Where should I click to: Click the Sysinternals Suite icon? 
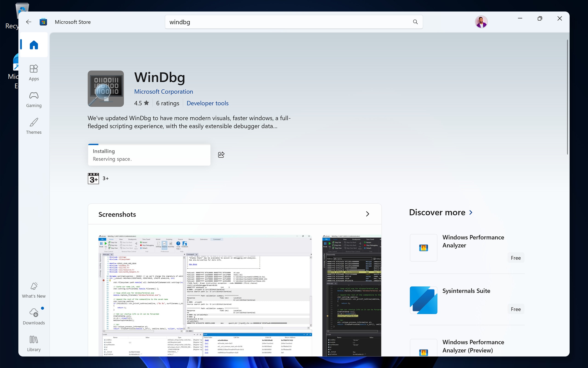[424, 300]
